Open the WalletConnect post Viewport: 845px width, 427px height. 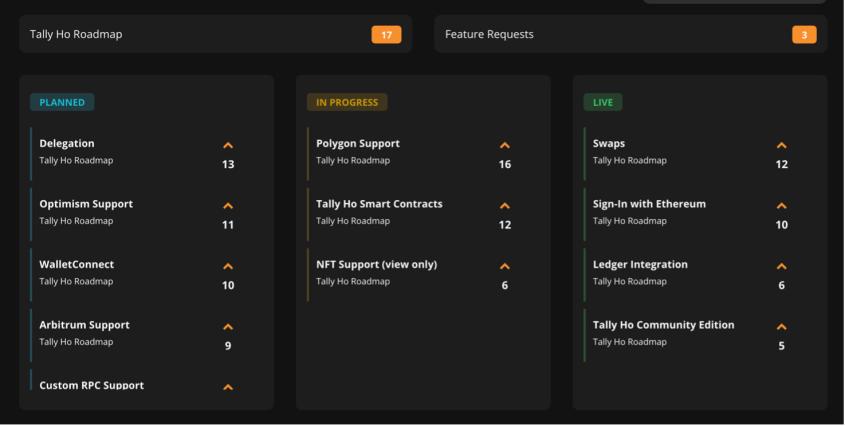pos(77,264)
